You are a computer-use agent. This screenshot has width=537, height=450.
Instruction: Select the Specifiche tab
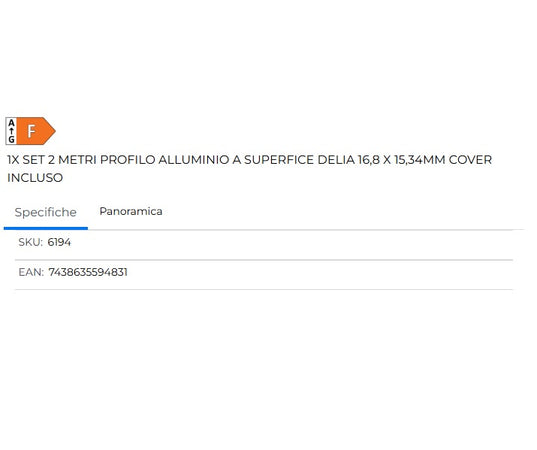[46, 212]
